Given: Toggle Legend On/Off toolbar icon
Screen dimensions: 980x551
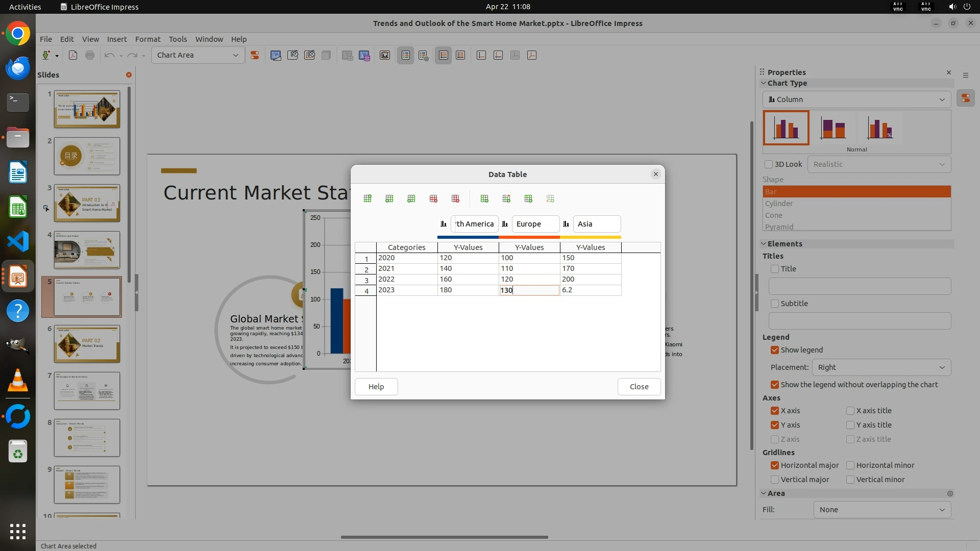Looking at the screenshot, I should [x=406, y=55].
